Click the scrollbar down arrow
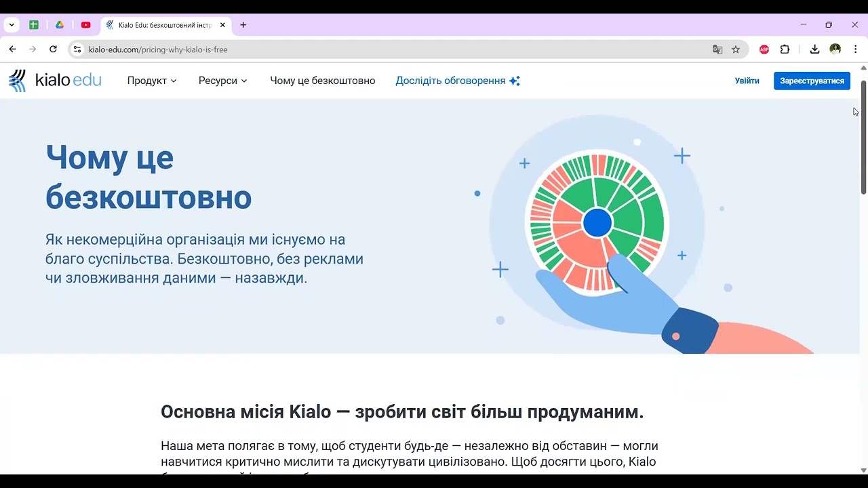 pos(863,470)
